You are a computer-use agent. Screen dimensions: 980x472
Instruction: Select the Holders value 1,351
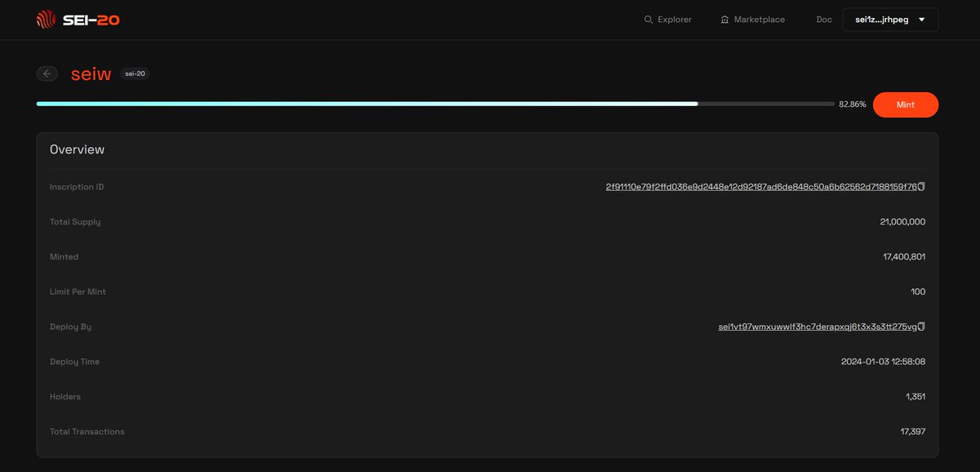point(915,397)
